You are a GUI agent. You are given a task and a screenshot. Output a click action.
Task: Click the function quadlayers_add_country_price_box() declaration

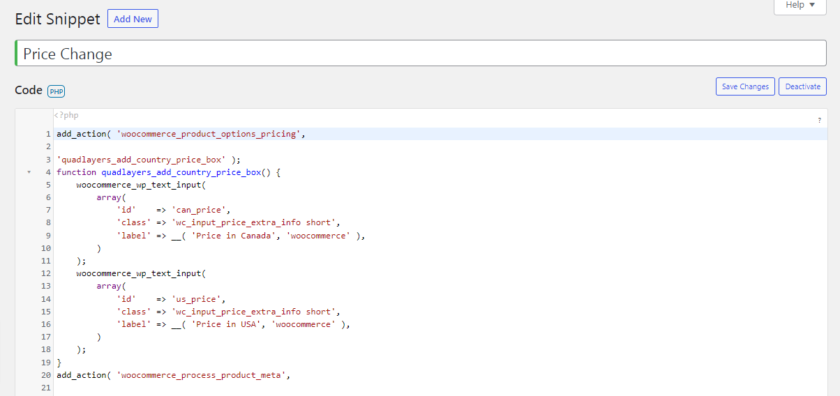point(169,173)
